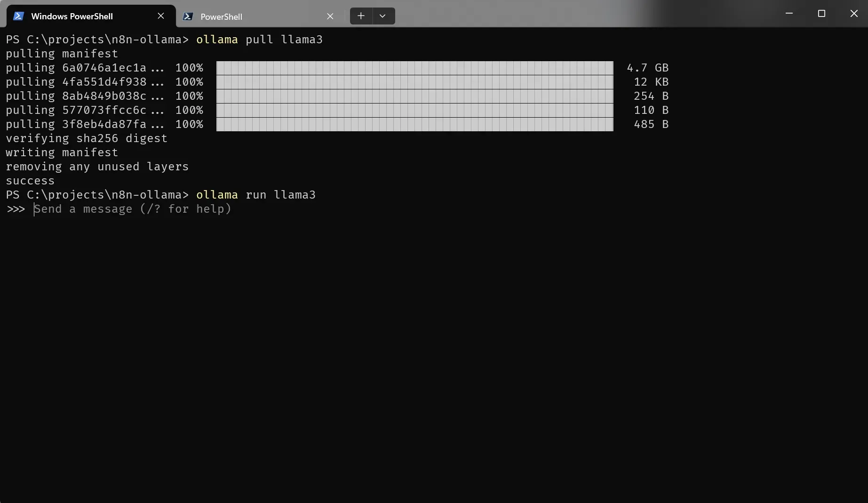
Task: Close the Windows PowerShell tab
Action: (161, 16)
